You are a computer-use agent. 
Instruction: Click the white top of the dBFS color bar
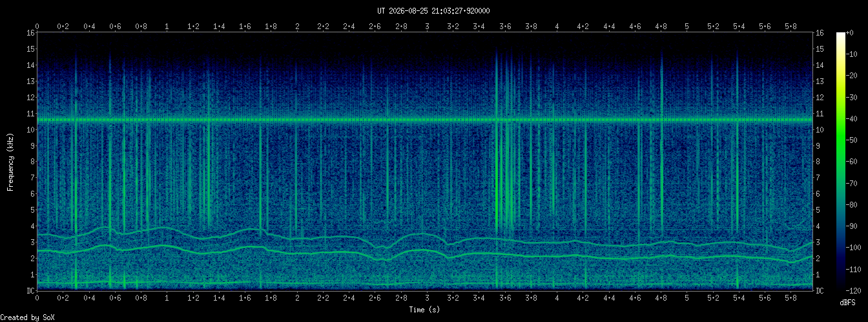(841, 36)
